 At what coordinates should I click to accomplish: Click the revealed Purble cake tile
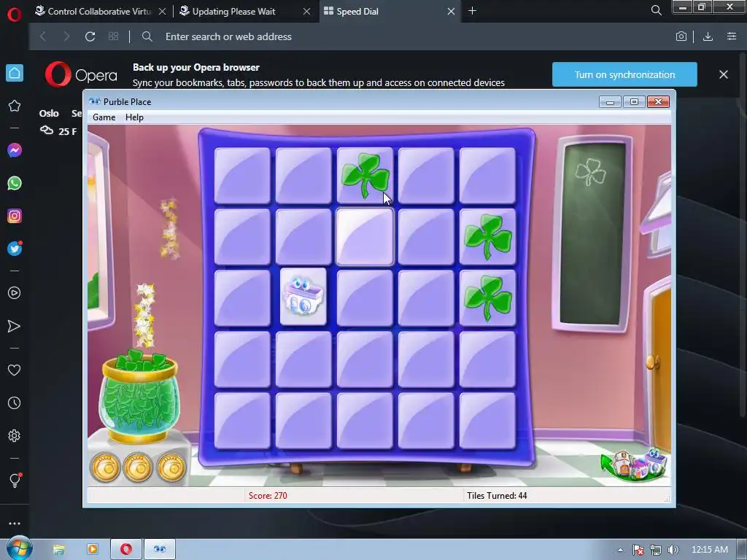coord(303,297)
